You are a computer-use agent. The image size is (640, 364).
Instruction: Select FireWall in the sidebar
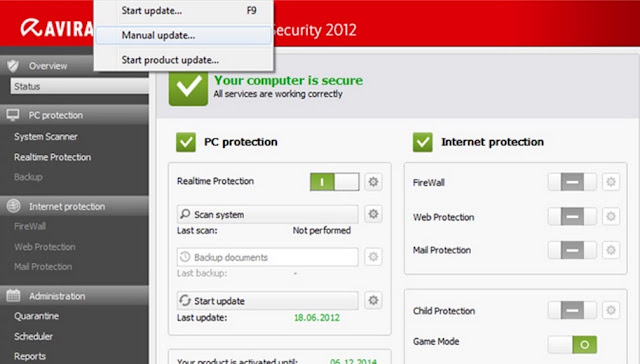pos(30,226)
